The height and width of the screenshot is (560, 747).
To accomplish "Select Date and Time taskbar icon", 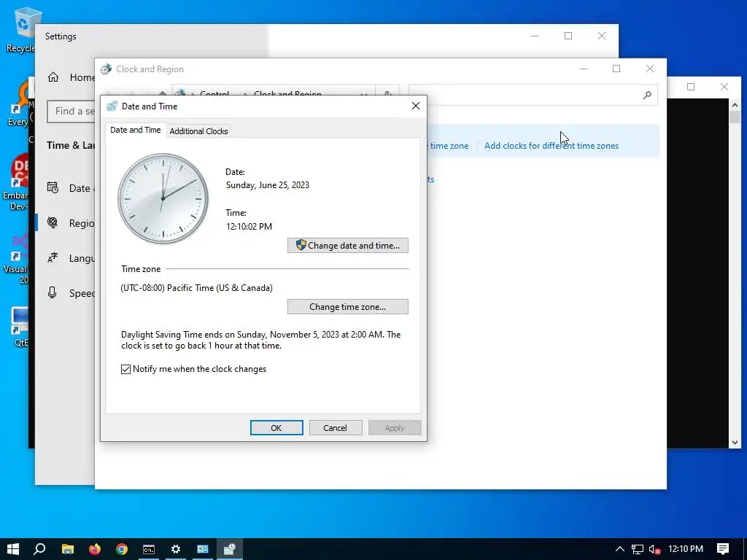I will click(x=230, y=549).
